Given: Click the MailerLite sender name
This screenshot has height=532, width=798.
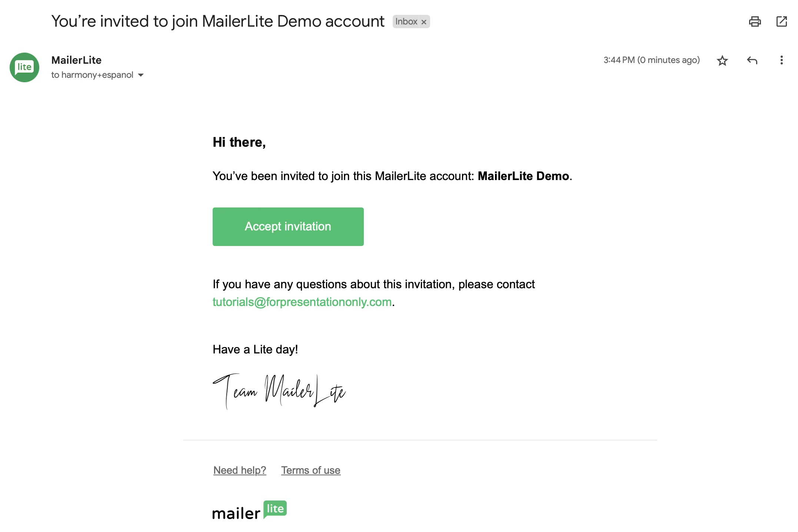Looking at the screenshot, I should pyautogui.click(x=76, y=60).
